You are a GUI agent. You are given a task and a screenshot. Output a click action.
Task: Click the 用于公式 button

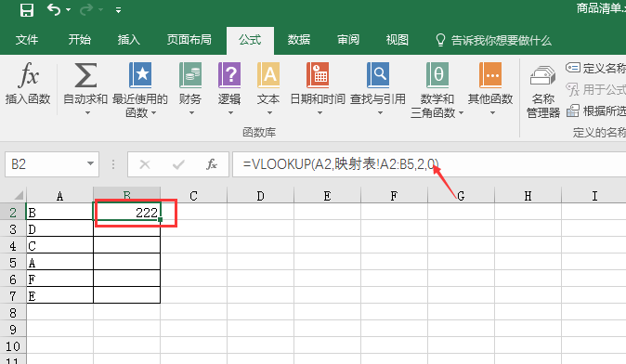click(595, 89)
